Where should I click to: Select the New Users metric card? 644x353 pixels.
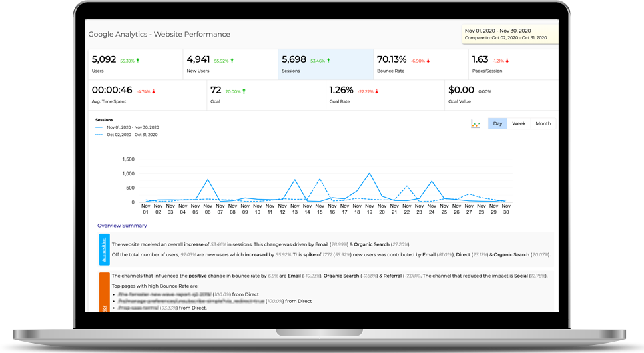(x=230, y=64)
